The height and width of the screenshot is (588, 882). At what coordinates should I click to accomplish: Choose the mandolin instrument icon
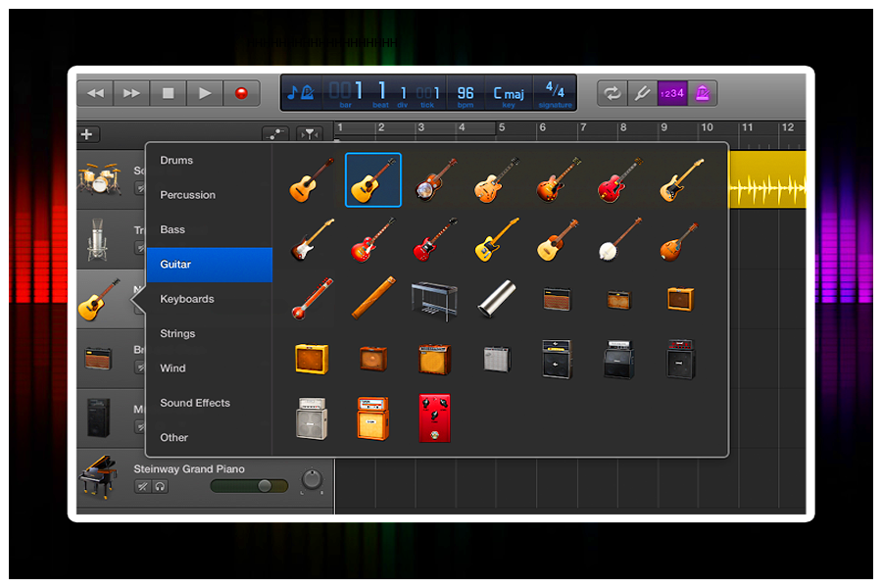tap(680, 242)
